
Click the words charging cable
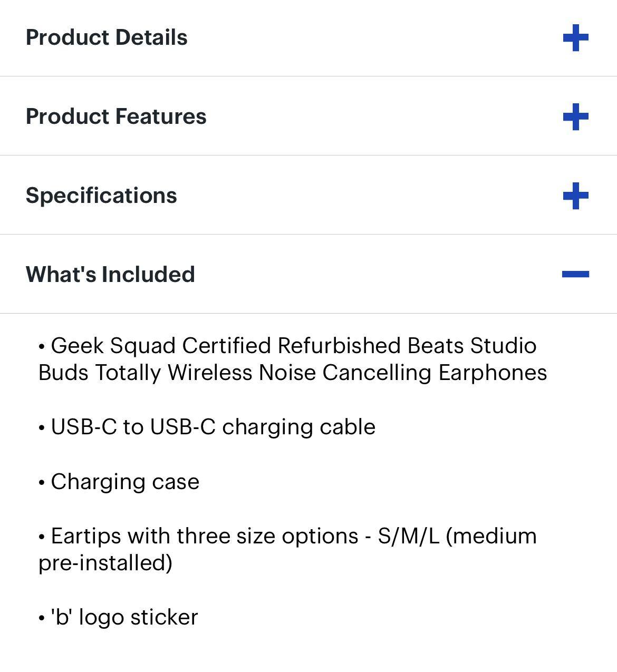coord(298,427)
